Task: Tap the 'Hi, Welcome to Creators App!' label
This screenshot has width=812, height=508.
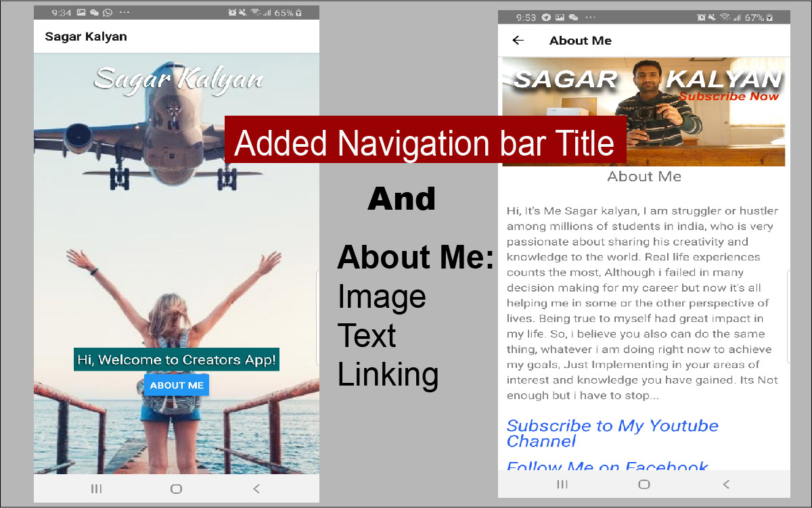Action: click(x=177, y=359)
